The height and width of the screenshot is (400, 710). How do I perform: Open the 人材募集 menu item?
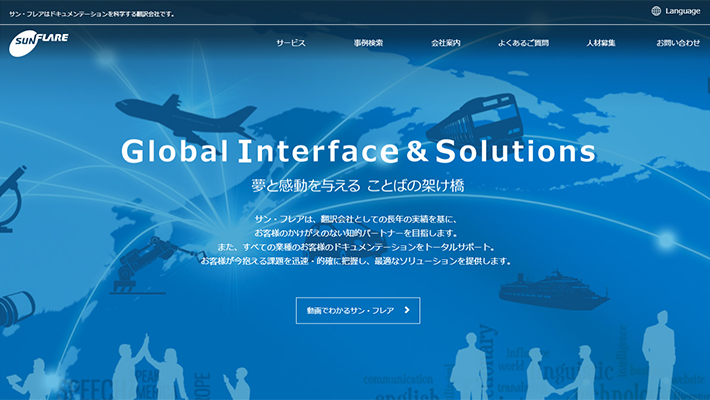(x=600, y=43)
